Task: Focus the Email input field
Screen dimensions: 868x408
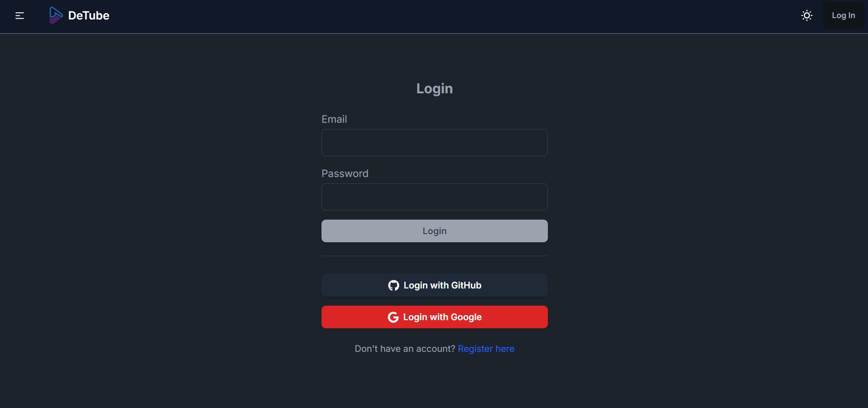Action: coord(434,143)
